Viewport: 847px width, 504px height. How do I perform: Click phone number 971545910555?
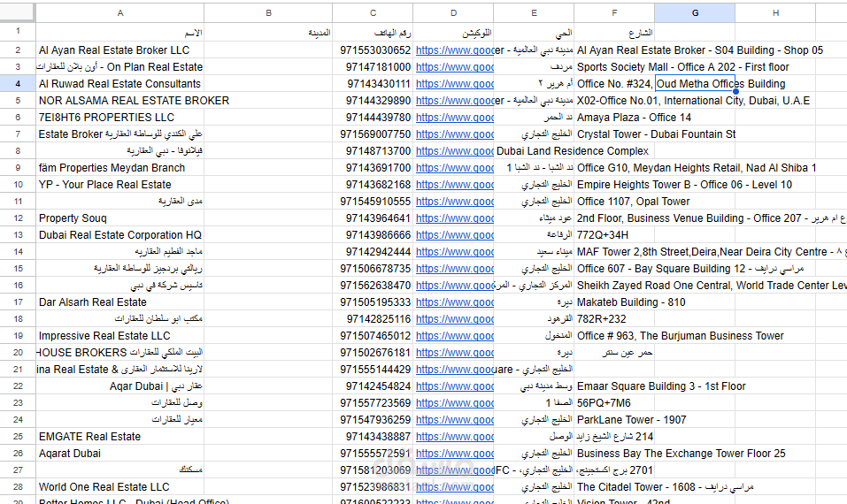(x=375, y=202)
